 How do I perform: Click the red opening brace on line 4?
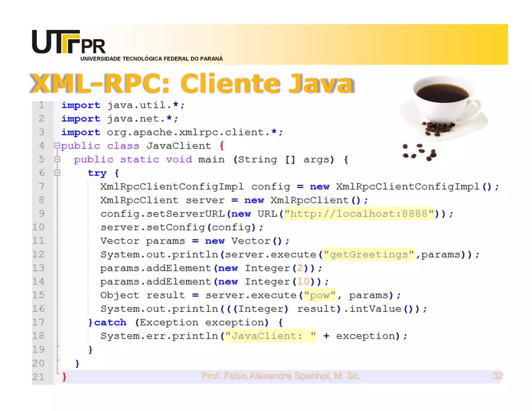[x=222, y=146]
